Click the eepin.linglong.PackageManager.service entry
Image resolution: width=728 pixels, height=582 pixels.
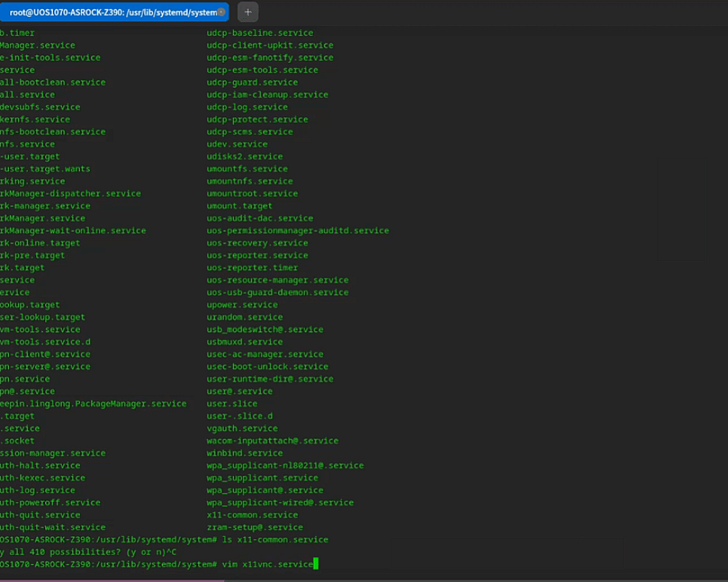(x=93, y=404)
